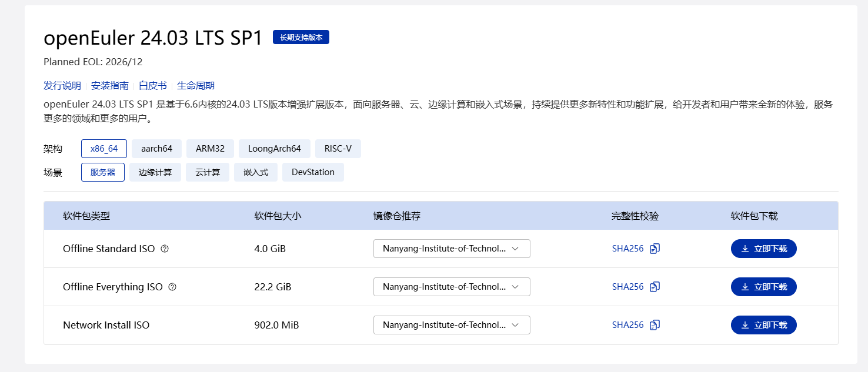Viewport: 868px width, 372px height.
Task: Click 软件包类型 column header
Action: [x=86, y=216]
